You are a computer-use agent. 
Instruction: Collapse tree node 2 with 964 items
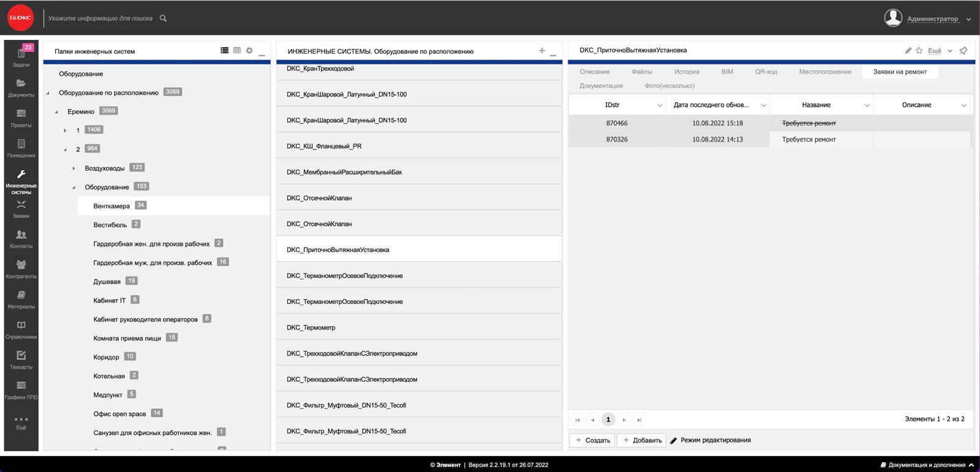tap(65, 150)
